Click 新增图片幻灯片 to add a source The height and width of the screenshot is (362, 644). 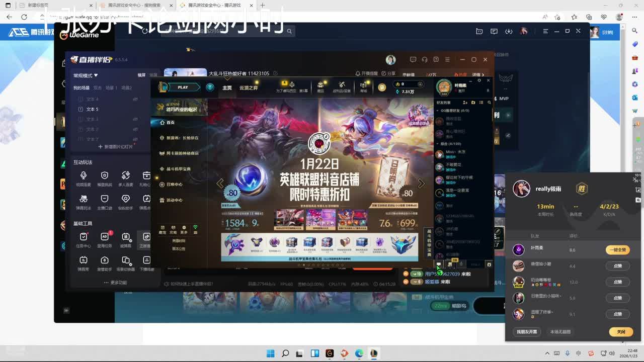[116, 147]
